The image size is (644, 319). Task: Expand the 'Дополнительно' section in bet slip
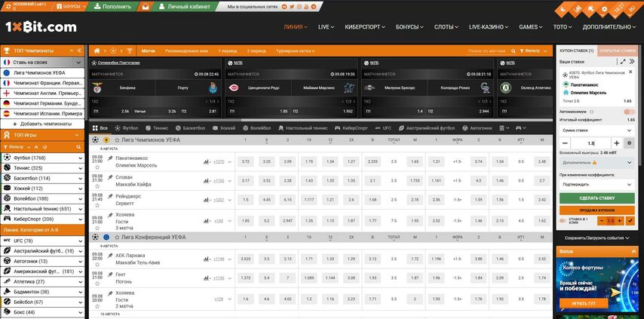(x=596, y=163)
